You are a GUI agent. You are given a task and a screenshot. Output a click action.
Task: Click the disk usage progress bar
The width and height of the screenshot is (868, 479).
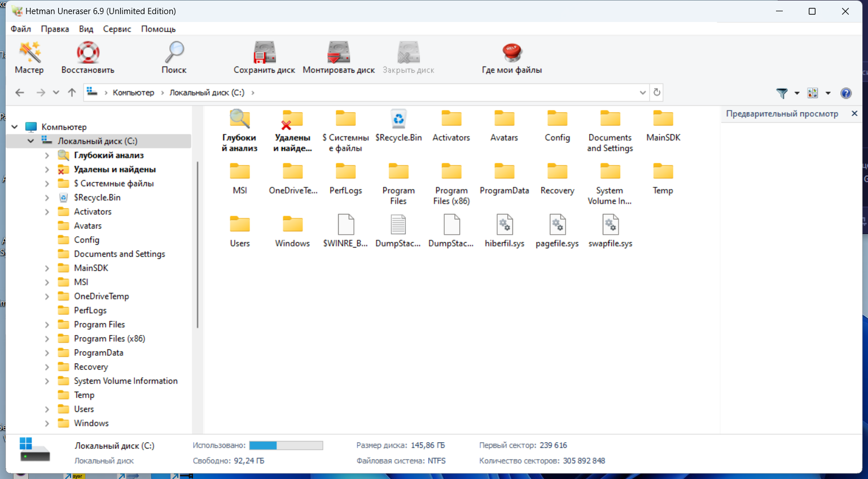click(x=286, y=446)
